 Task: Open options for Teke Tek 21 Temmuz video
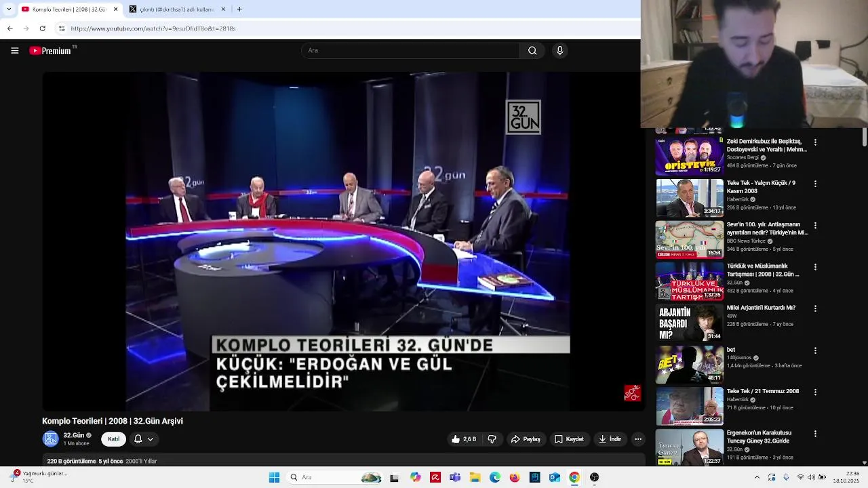click(x=815, y=392)
